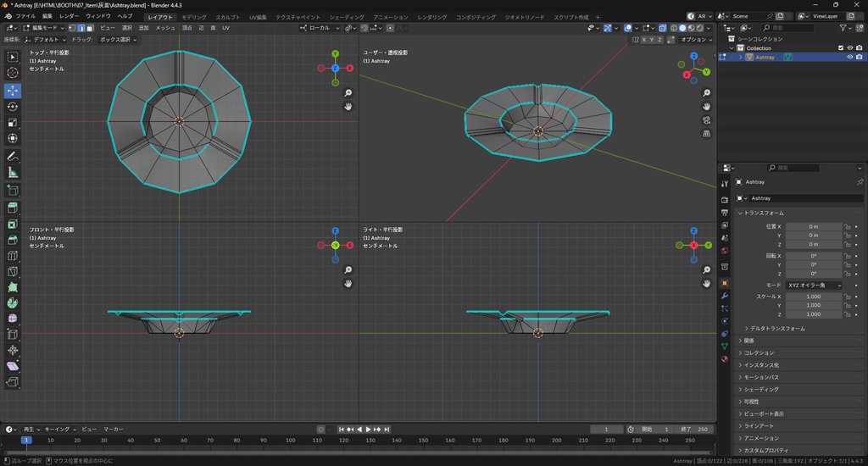Select the Annotate pencil tool

tap(12, 157)
